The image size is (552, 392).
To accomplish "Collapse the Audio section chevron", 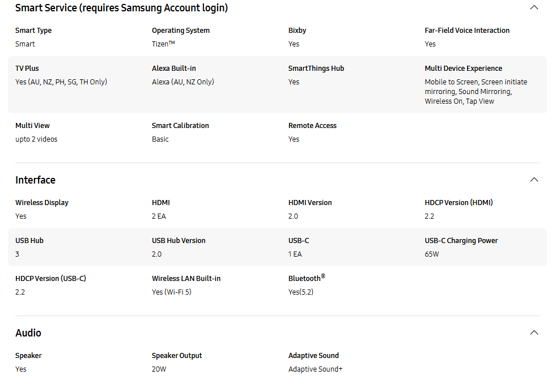I will click(534, 333).
